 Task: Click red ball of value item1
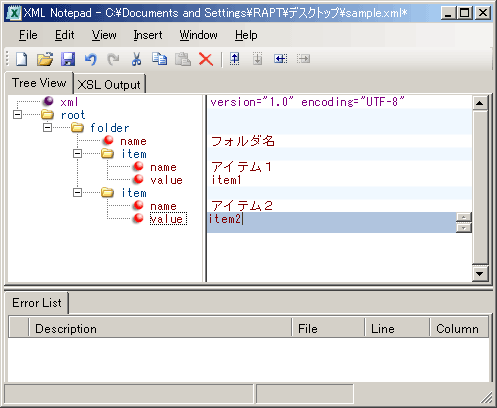click(138, 179)
